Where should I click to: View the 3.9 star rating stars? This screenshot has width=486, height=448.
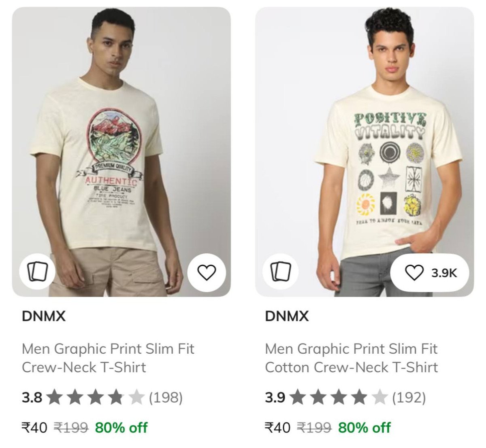339,398
